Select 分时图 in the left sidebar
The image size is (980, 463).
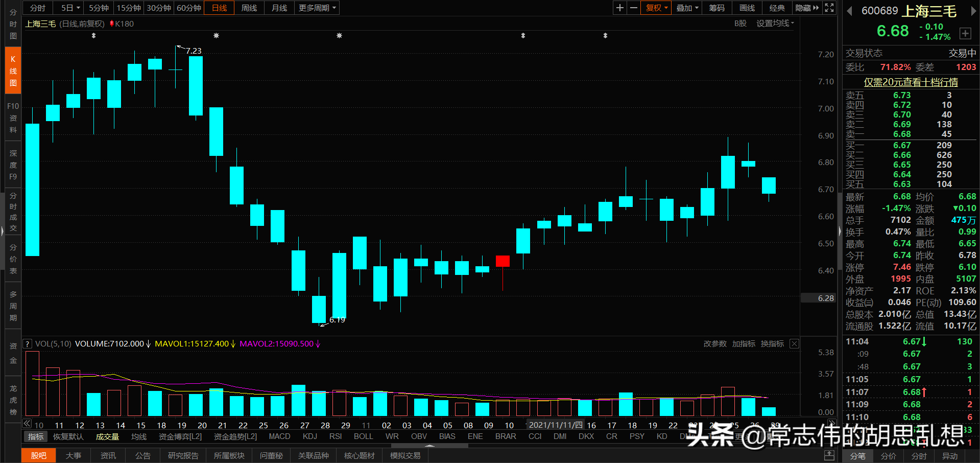click(x=13, y=23)
